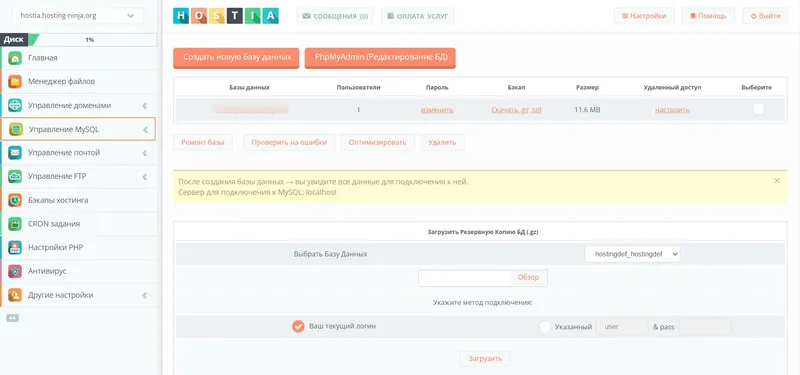Click the CRON задания icon
Image resolution: width=800 pixels, height=375 pixels.
15,224
